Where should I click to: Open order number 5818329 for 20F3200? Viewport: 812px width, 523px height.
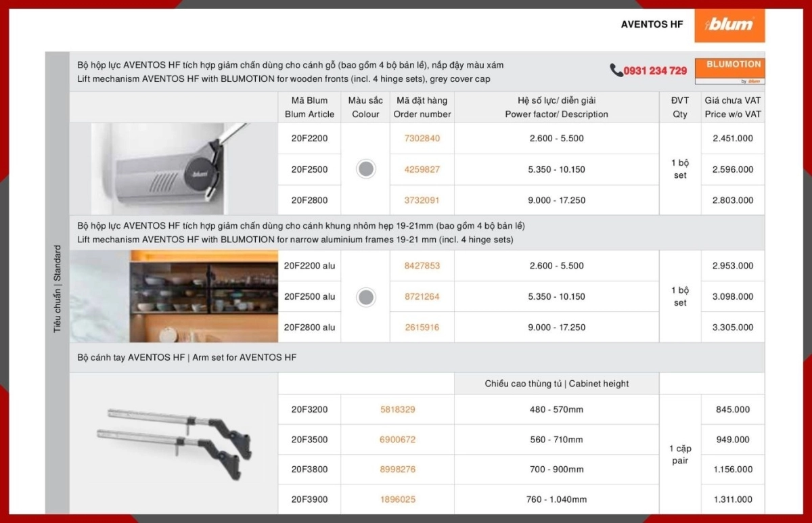point(397,409)
